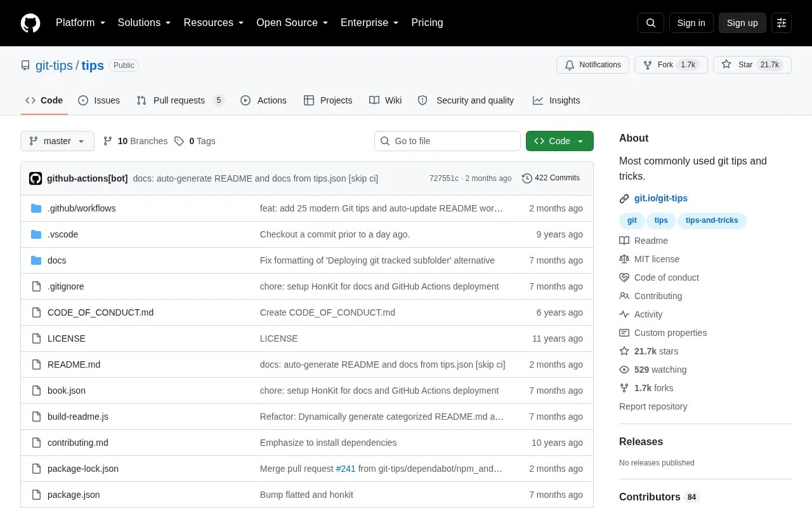Click the eye icon beside 529 watching
The width and height of the screenshot is (812, 508).
pos(624,370)
